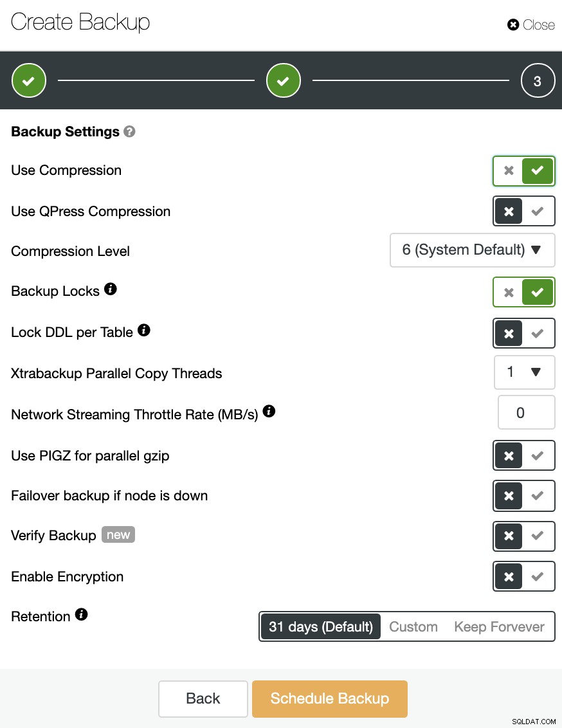Go to the first completed wizard step
Screen dimensions: 562x728
click(x=29, y=81)
